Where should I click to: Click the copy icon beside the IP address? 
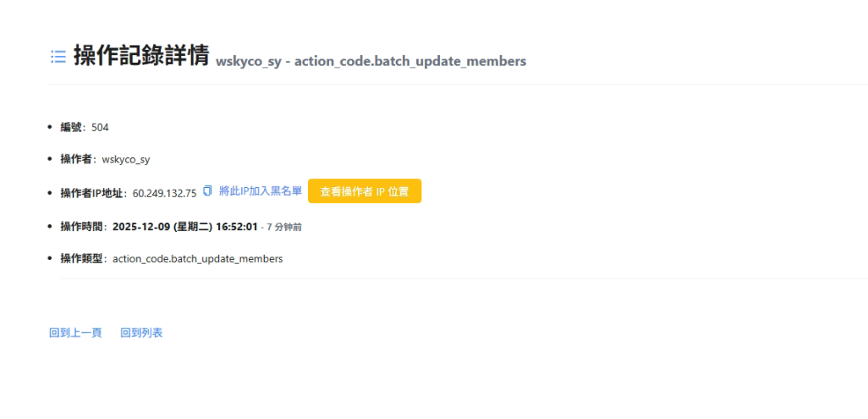[207, 191]
